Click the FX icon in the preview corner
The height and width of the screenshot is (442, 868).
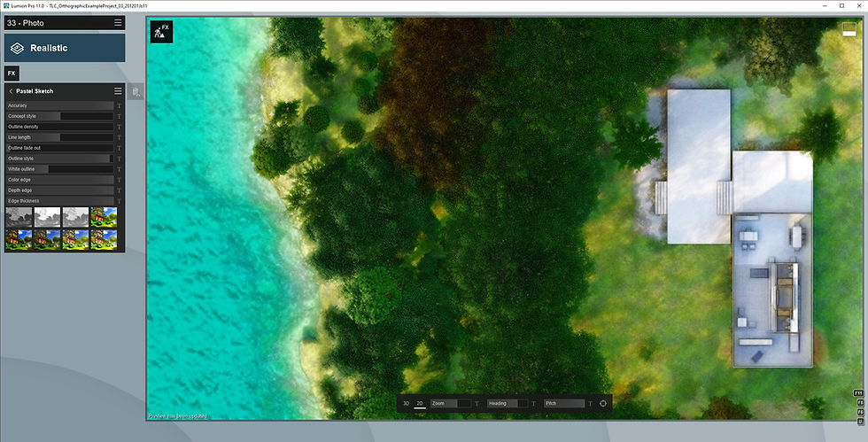click(161, 32)
